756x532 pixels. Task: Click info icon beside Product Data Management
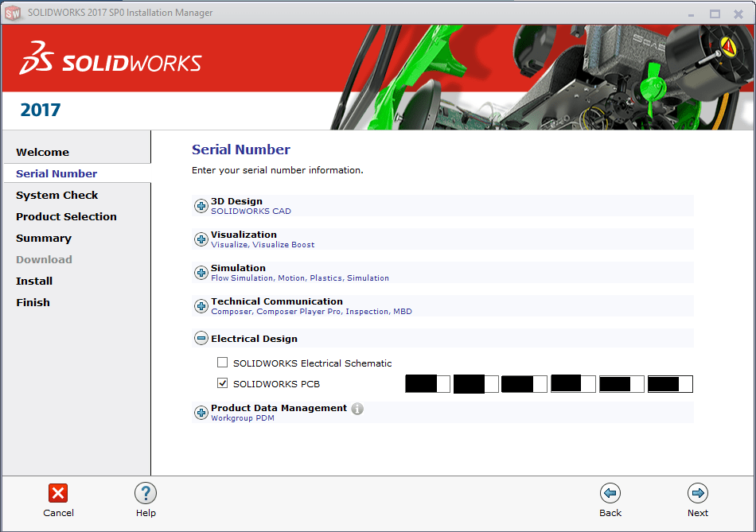tap(357, 409)
